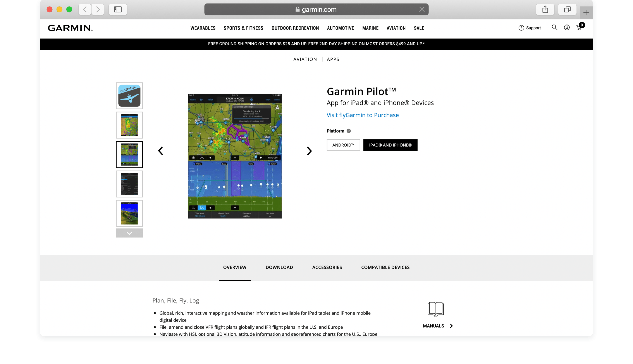Screen dimensions: 633x364
Task: Show all tabs overview icon
Action: coord(567,10)
